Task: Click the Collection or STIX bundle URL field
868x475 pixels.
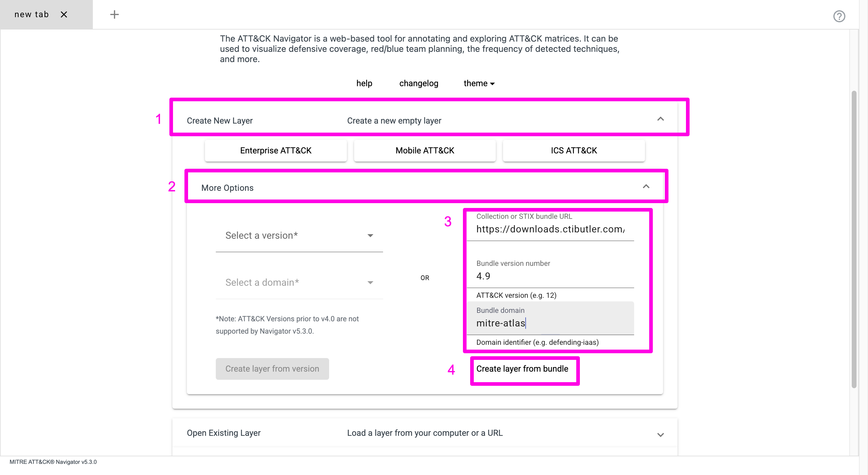Action: point(550,229)
